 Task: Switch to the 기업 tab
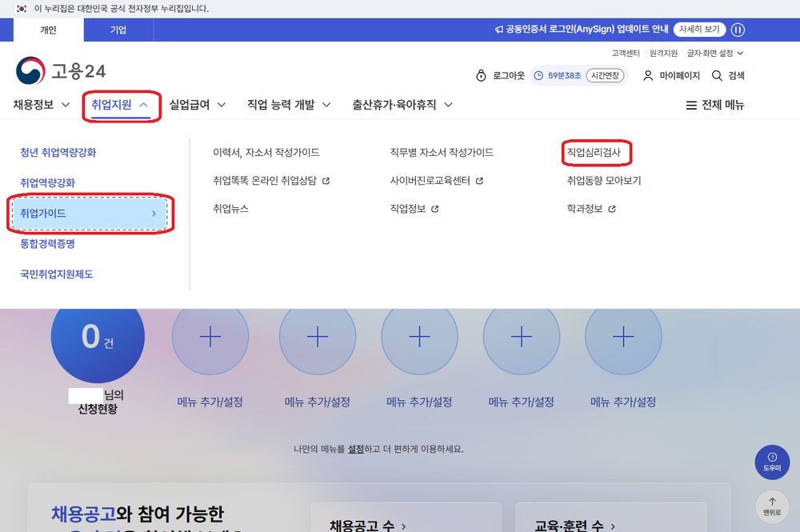tap(118, 30)
